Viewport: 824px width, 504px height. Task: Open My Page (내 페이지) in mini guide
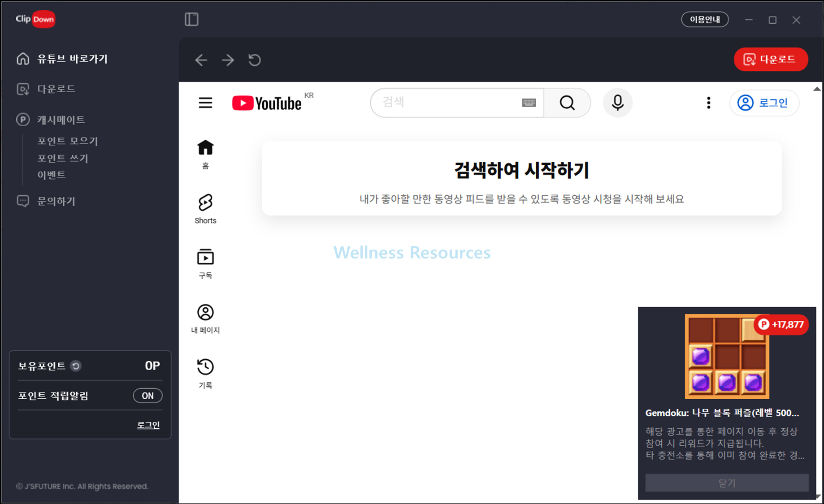pyautogui.click(x=205, y=319)
